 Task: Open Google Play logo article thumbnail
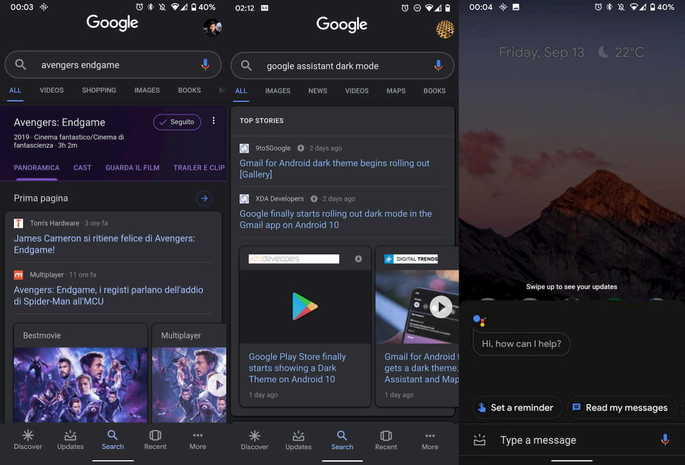pos(305,306)
